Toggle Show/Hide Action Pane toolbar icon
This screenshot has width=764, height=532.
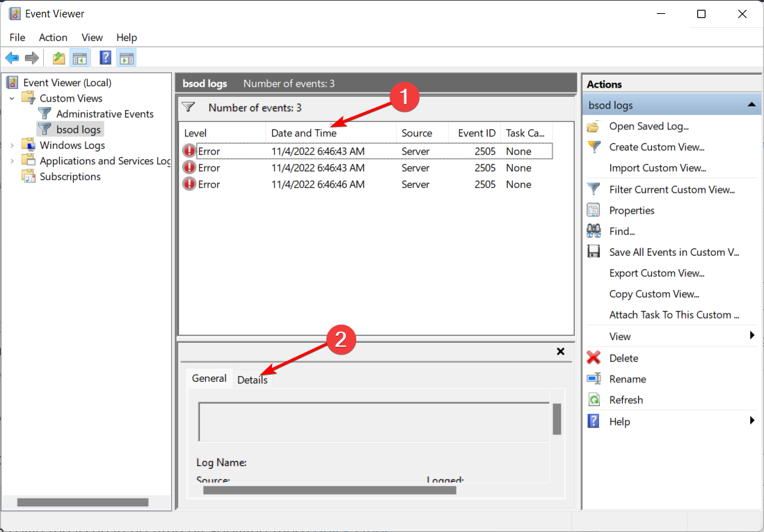[127, 58]
